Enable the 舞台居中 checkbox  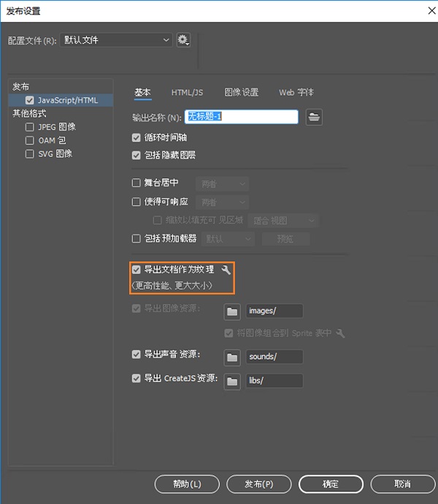pyautogui.click(x=137, y=183)
